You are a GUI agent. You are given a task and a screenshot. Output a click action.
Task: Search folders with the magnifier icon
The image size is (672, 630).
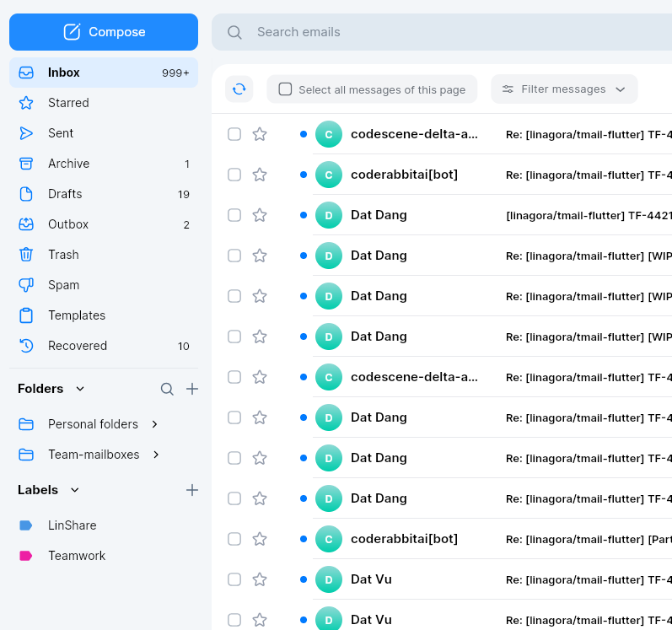pos(167,389)
